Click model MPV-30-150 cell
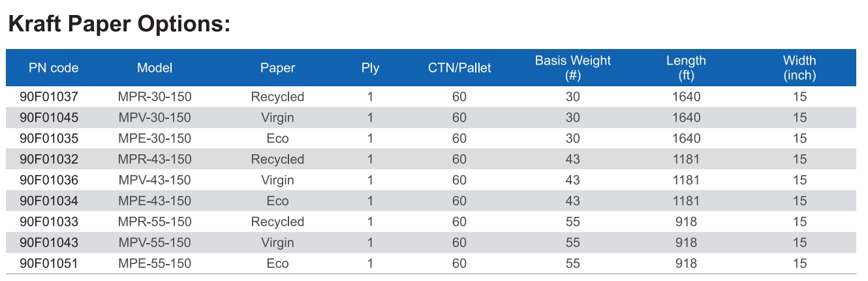The width and height of the screenshot is (868, 281). 155,118
